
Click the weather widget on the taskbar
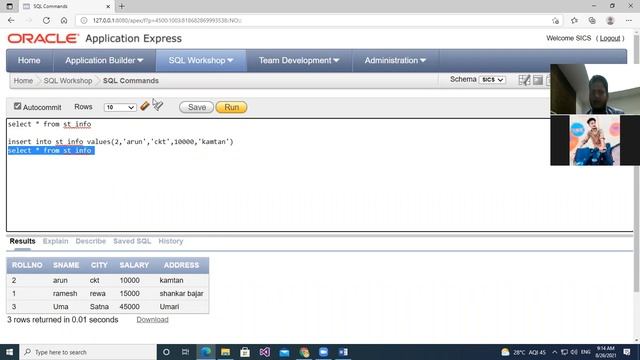(523, 352)
